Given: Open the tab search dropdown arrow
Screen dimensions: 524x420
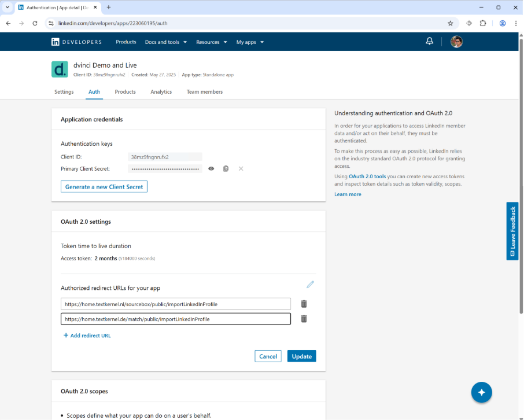Looking at the screenshot, I should pos(8,7).
